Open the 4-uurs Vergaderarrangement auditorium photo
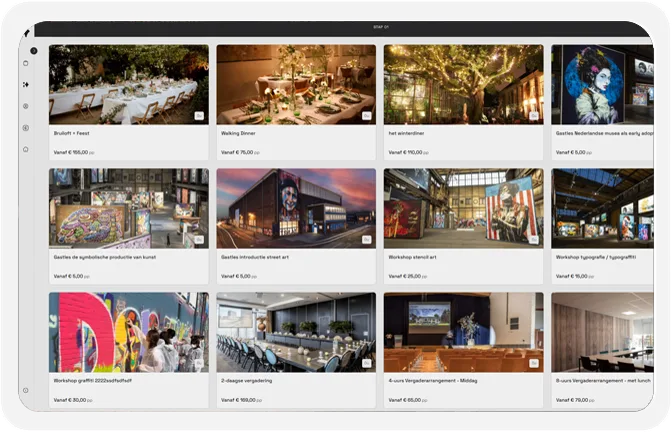672x432 pixels. pyautogui.click(x=463, y=332)
